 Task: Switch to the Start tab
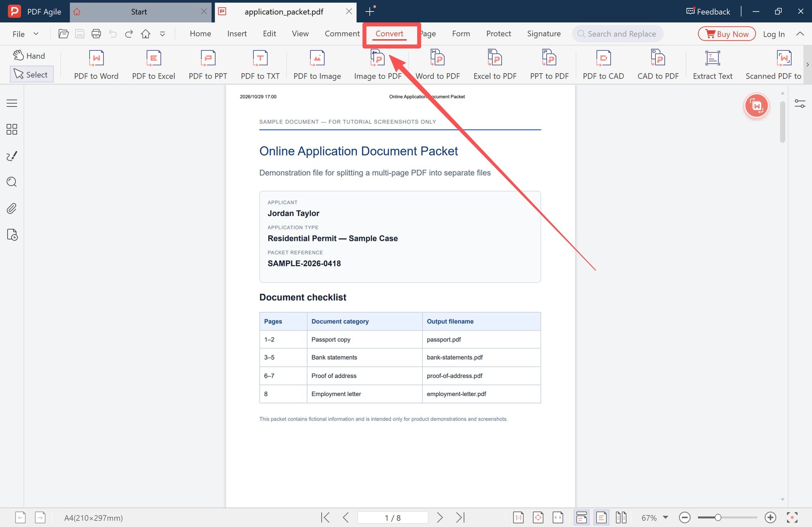point(141,12)
